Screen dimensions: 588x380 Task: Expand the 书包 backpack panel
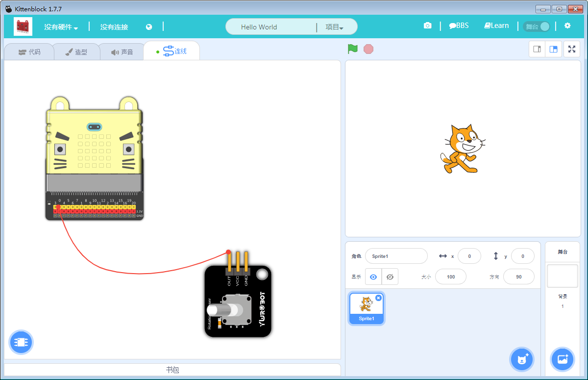(172, 370)
